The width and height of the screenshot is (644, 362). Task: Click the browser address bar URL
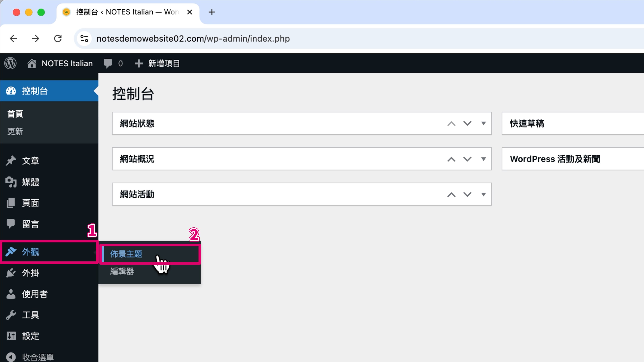193,39
